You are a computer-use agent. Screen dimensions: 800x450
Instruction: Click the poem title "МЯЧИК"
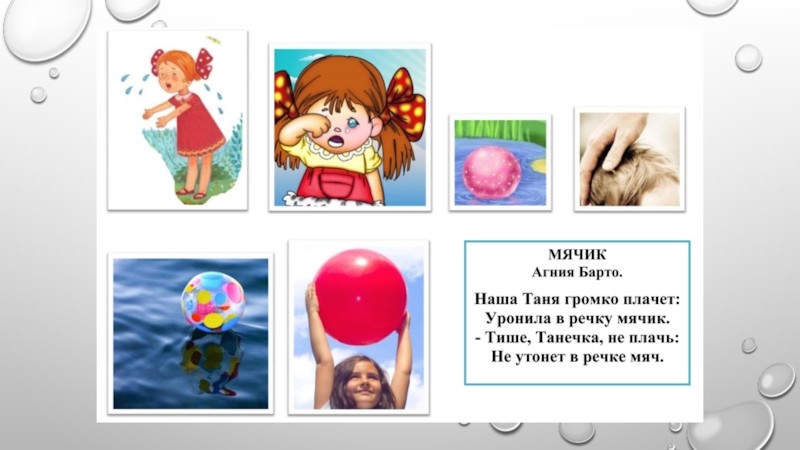577,254
